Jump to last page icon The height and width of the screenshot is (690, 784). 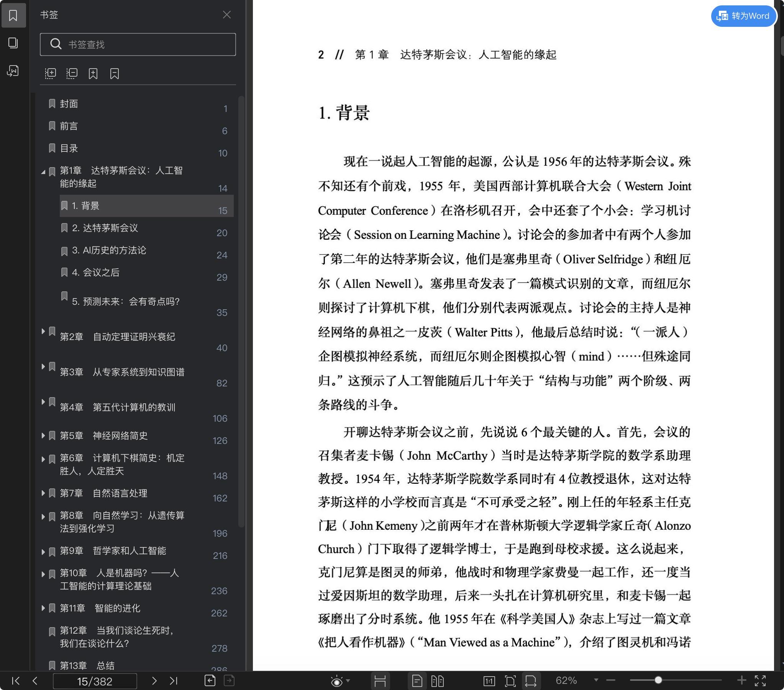coord(174,681)
